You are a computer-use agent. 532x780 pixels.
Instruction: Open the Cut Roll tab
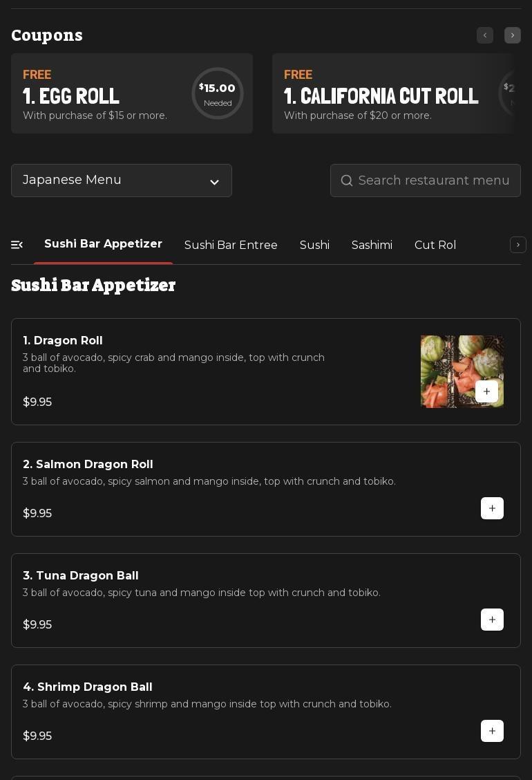(435, 245)
